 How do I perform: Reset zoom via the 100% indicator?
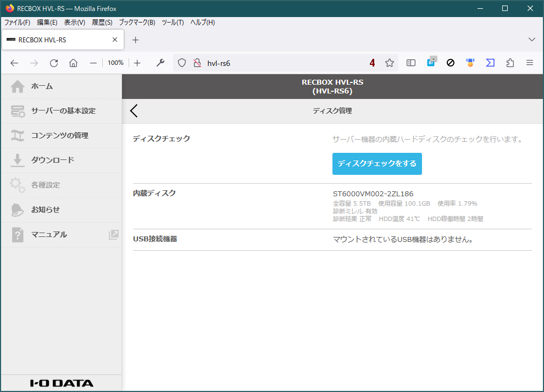click(115, 63)
